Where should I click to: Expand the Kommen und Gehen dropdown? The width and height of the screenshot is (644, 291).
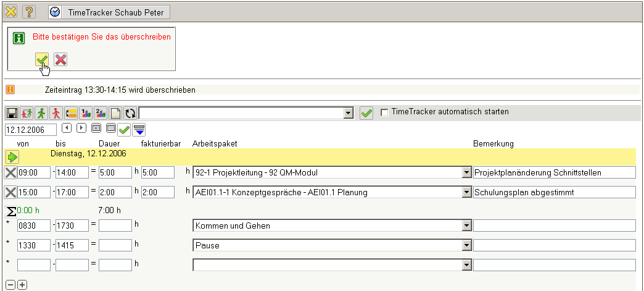pos(466,226)
